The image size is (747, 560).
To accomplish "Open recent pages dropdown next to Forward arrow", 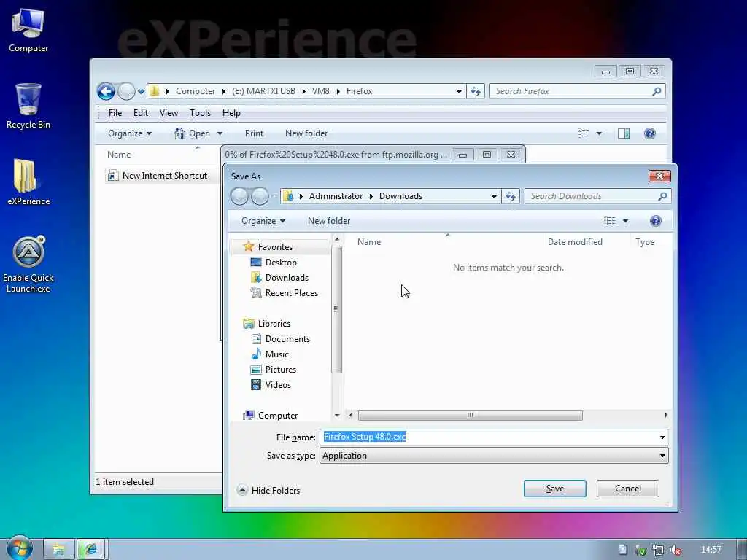I will tap(141, 91).
